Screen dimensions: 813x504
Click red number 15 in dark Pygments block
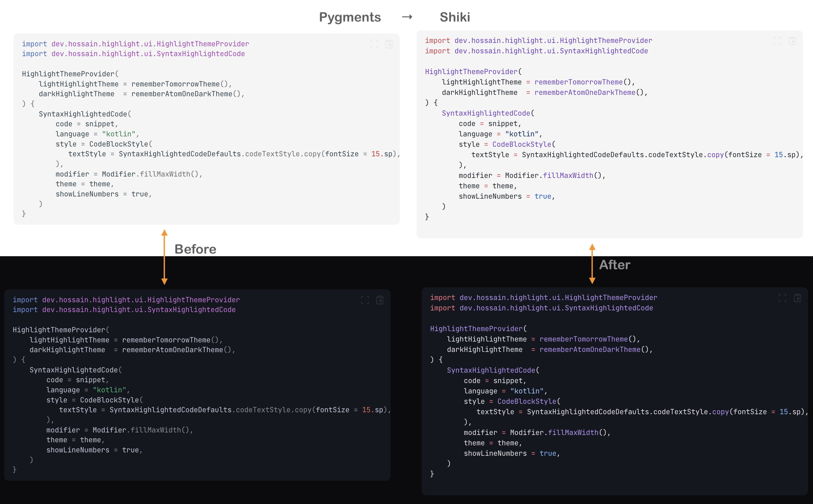pyautogui.click(x=366, y=410)
